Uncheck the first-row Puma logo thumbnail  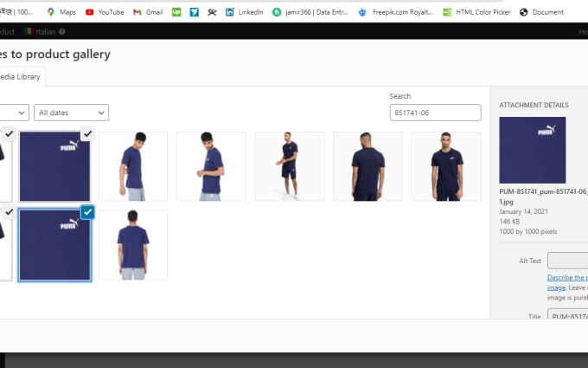pyautogui.click(x=87, y=133)
